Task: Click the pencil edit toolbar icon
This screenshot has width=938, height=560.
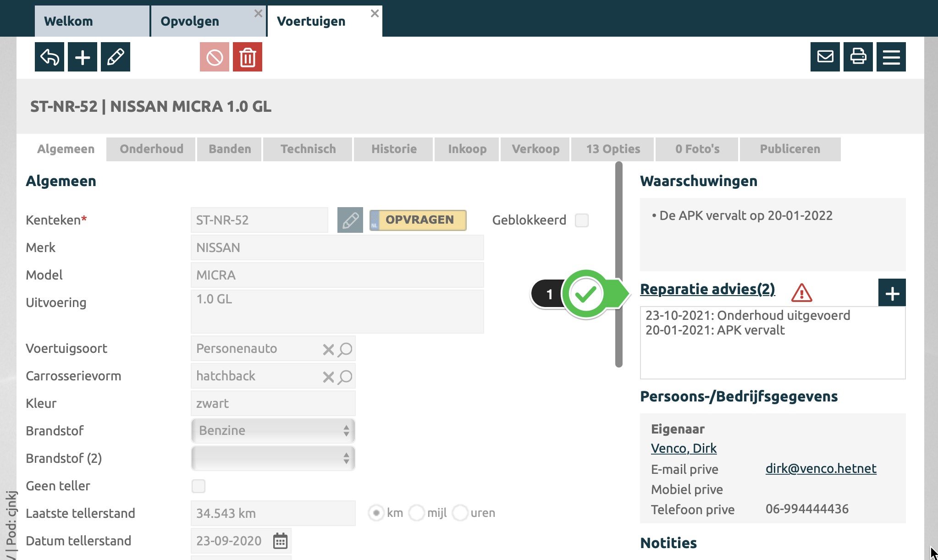Action: 116,57
